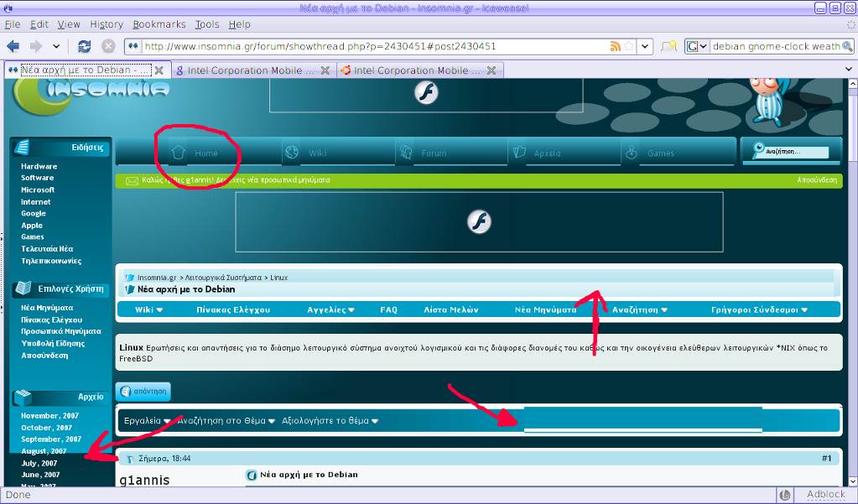Open Google news category
The image size is (858, 504).
tap(34, 213)
